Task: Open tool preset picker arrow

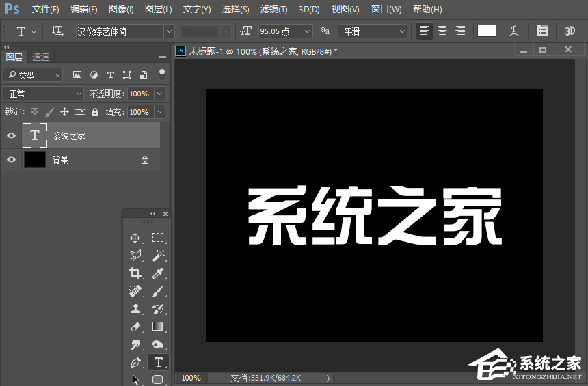Action: click(34, 32)
